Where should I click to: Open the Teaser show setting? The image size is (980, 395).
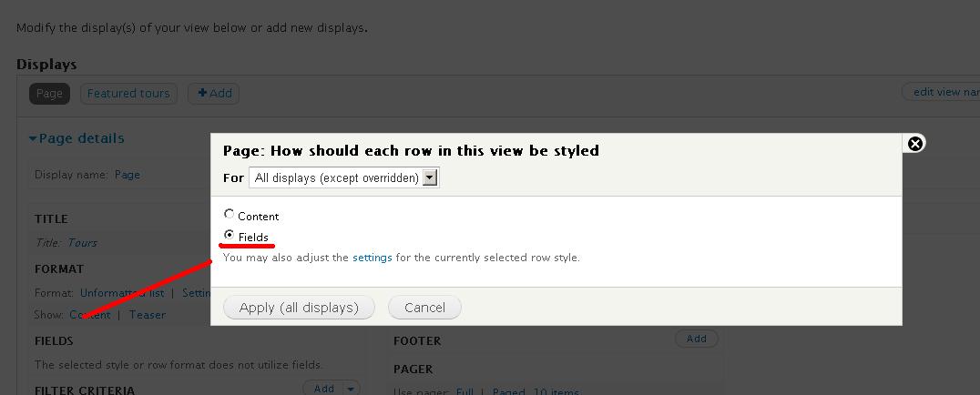(x=148, y=315)
